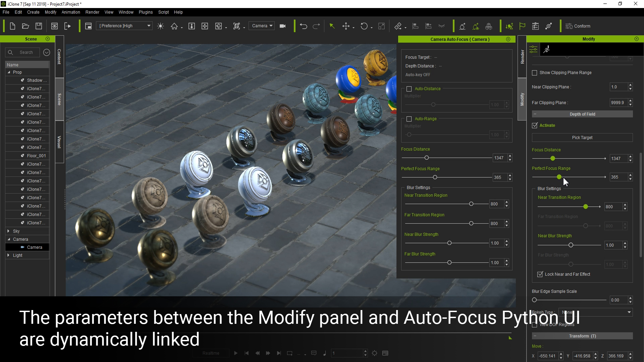Screen dimensions: 644x362
Task: Click the New Project icon
Action: (x=12, y=26)
